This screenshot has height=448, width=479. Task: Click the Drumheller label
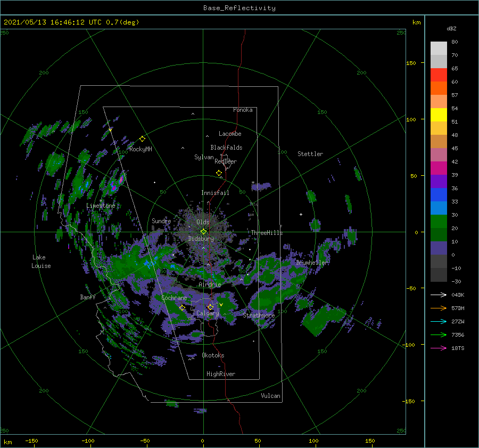312,263
